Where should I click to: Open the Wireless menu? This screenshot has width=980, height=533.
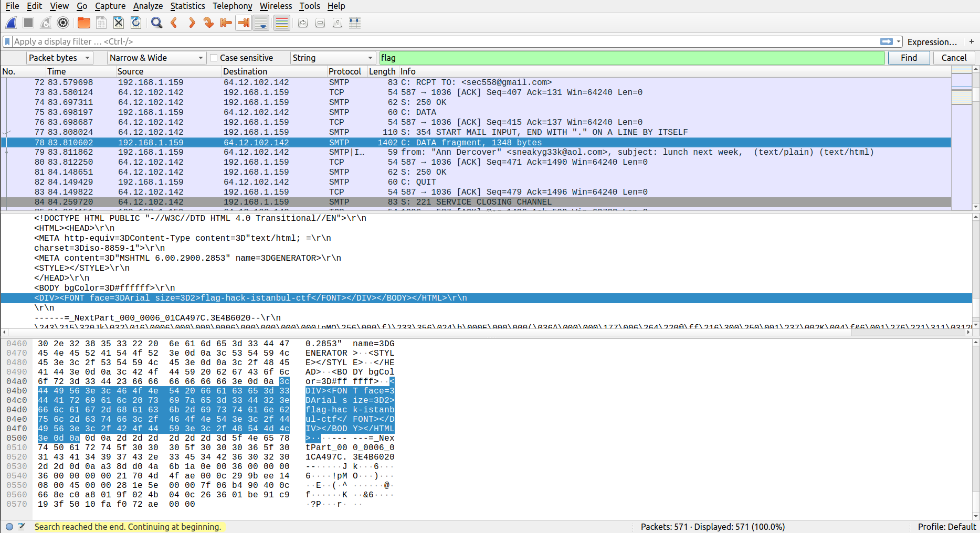(x=276, y=6)
